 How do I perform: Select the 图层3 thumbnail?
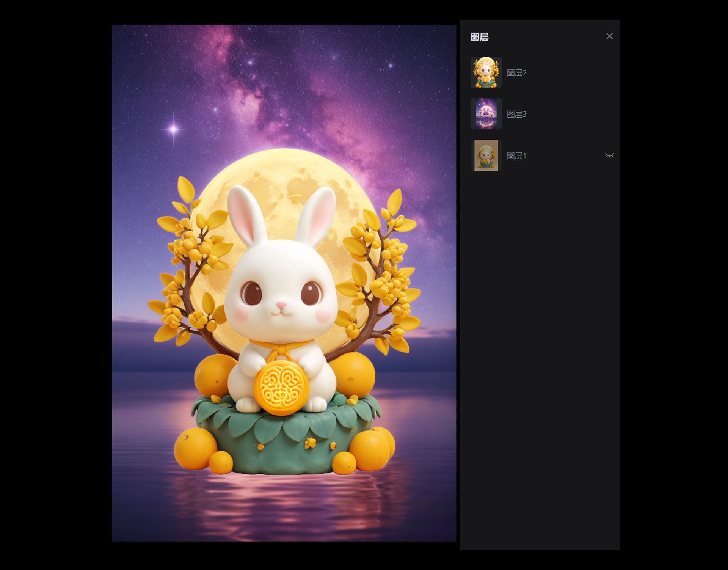[x=486, y=114]
